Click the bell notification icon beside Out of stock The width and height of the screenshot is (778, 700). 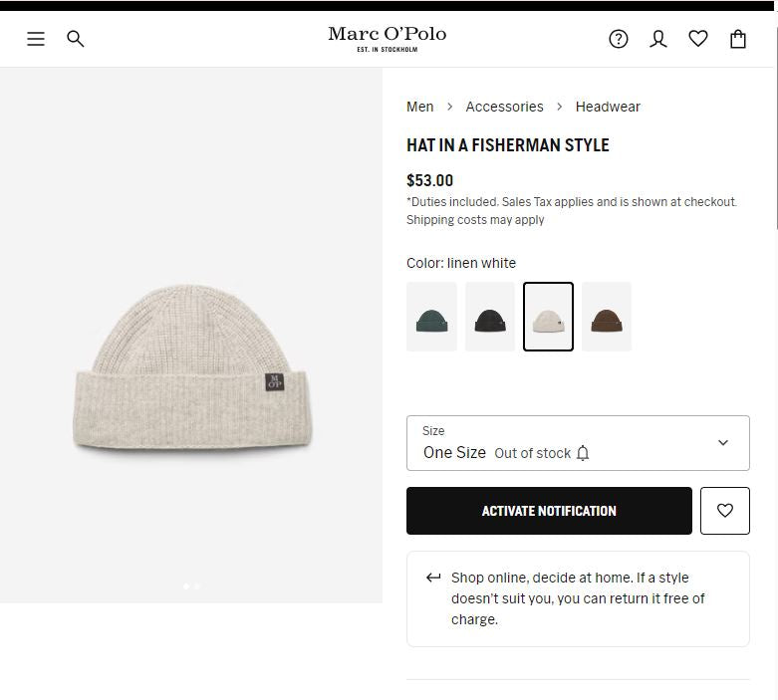point(583,453)
